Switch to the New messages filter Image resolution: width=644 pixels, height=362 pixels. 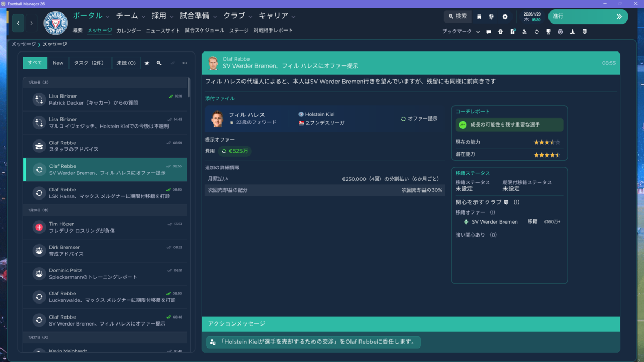(x=58, y=63)
